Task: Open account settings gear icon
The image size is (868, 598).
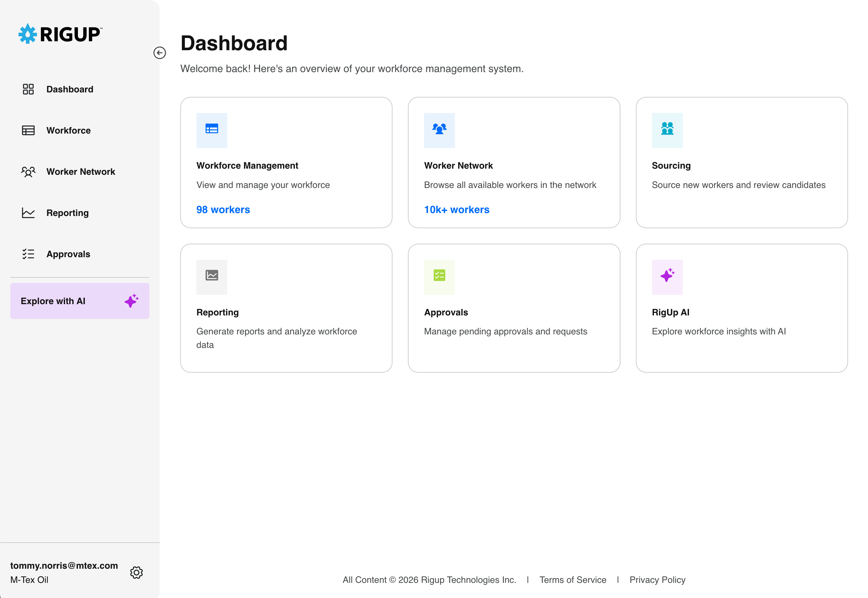Action: [x=137, y=573]
